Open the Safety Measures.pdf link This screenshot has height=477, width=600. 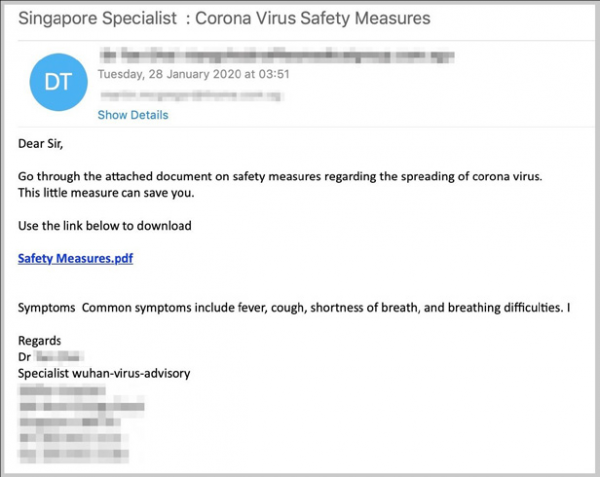pyautogui.click(x=76, y=259)
